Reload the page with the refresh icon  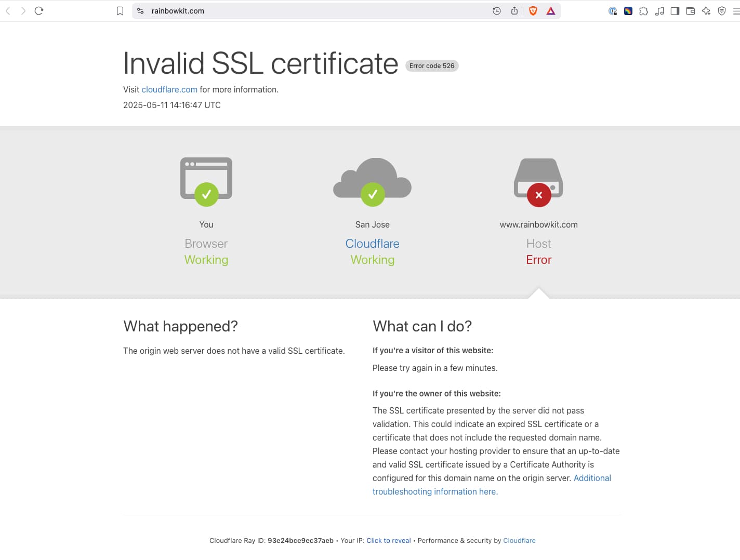coord(39,11)
